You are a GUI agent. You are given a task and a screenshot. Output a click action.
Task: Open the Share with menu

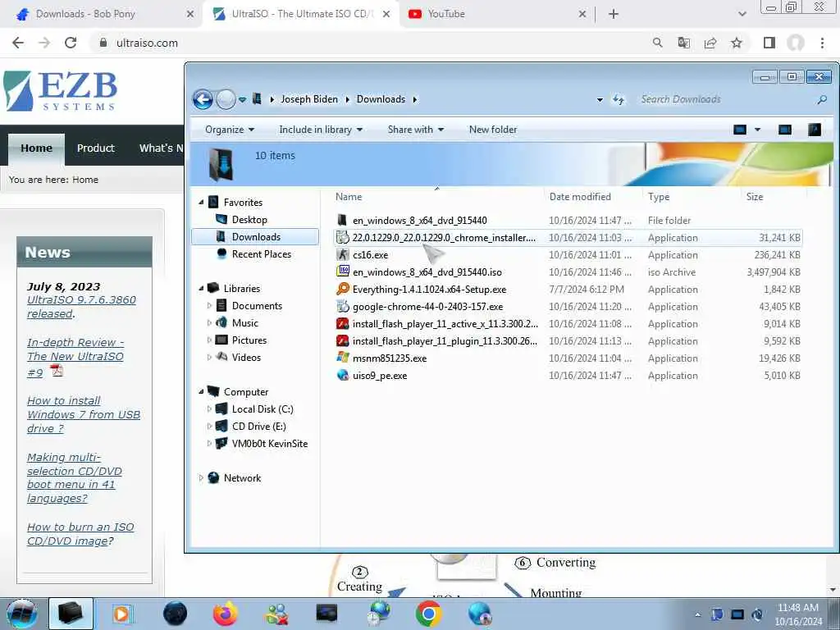coord(416,130)
